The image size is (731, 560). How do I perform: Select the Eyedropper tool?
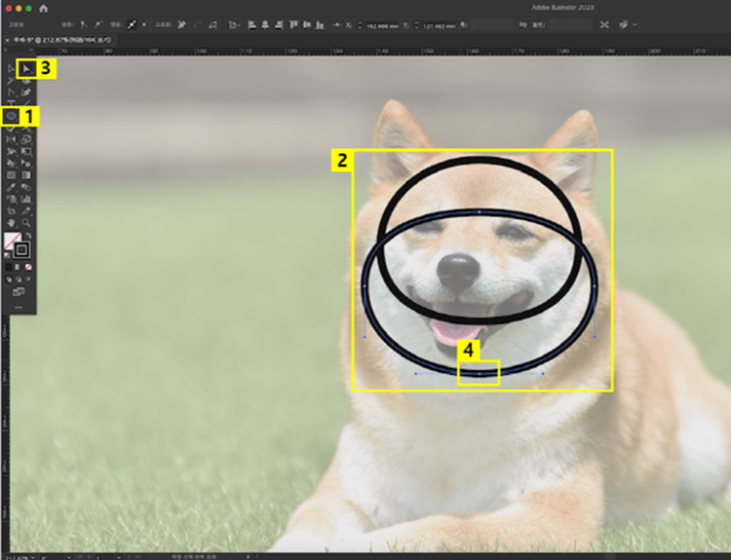[12, 187]
